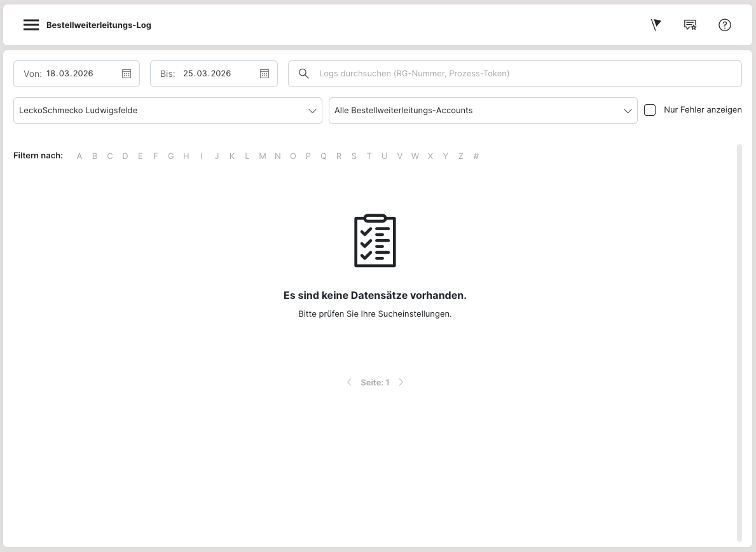This screenshot has width=756, height=552.
Task: Open the help question mark icon
Action: 725,25
